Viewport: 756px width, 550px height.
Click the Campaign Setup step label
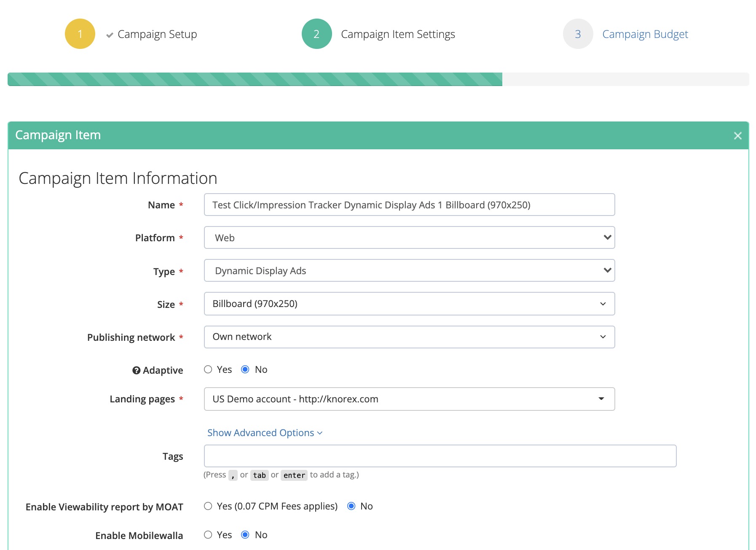pos(157,34)
